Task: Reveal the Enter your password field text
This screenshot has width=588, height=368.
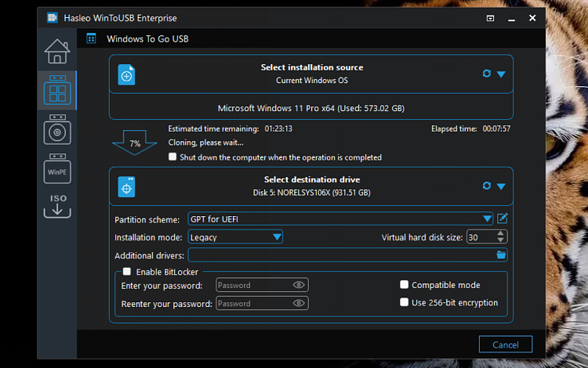Action: [299, 285]
